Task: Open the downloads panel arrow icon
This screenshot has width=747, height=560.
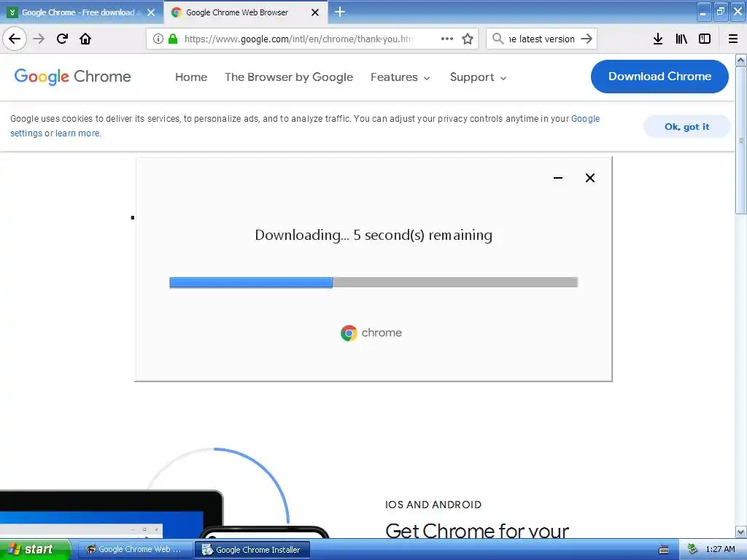Action: pyautogui.click(x=658, y=39)
